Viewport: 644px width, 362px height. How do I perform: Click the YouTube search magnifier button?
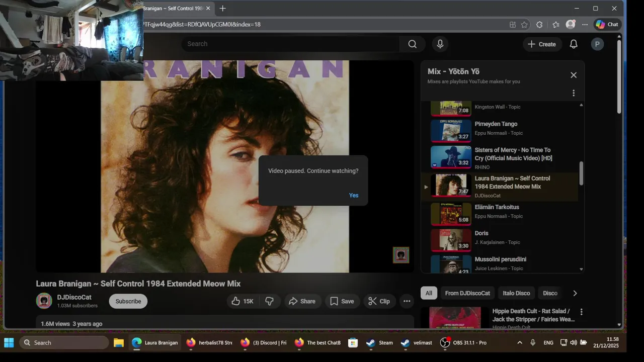413,44
